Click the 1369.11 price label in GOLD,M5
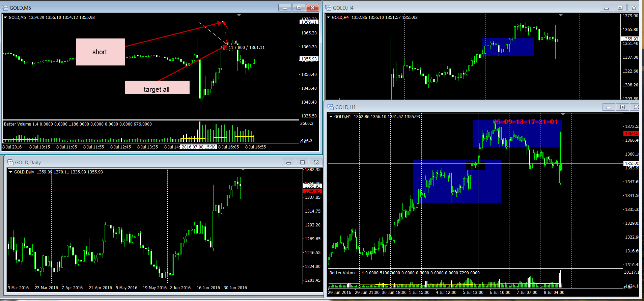The width and height of the screenshot is (644, 301). click(x=309, y=22)
